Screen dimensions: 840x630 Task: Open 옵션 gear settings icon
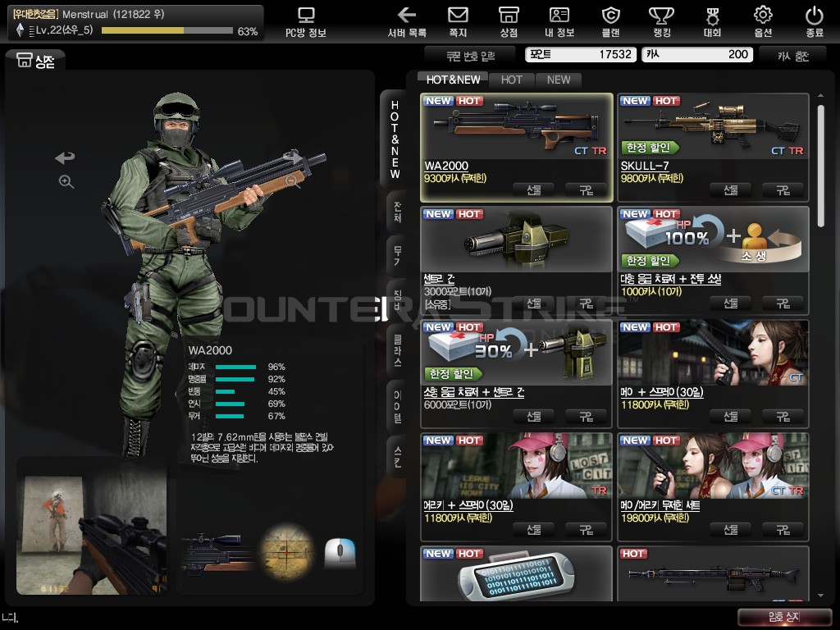pyautogui.click(x=764, y=22)
